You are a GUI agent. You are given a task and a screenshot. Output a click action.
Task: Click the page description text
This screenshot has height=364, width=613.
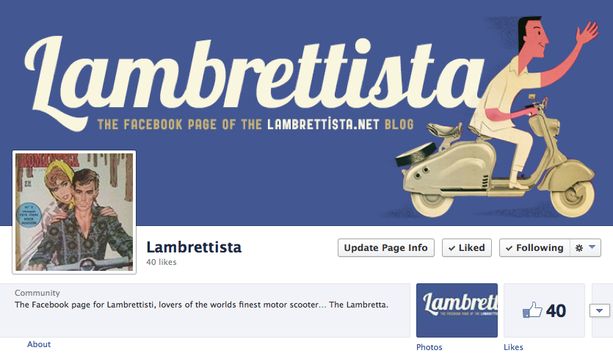(x=201, y=305)
